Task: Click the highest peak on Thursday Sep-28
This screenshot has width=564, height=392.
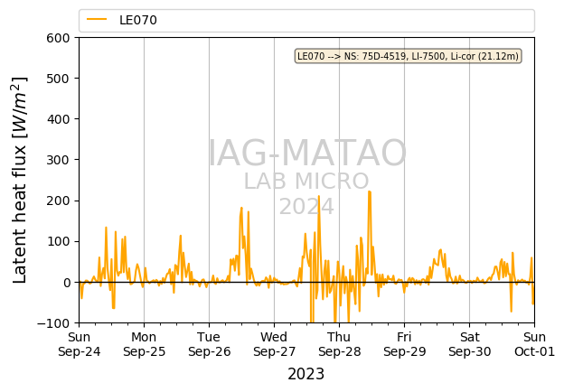Action: [x=370, y=192]
